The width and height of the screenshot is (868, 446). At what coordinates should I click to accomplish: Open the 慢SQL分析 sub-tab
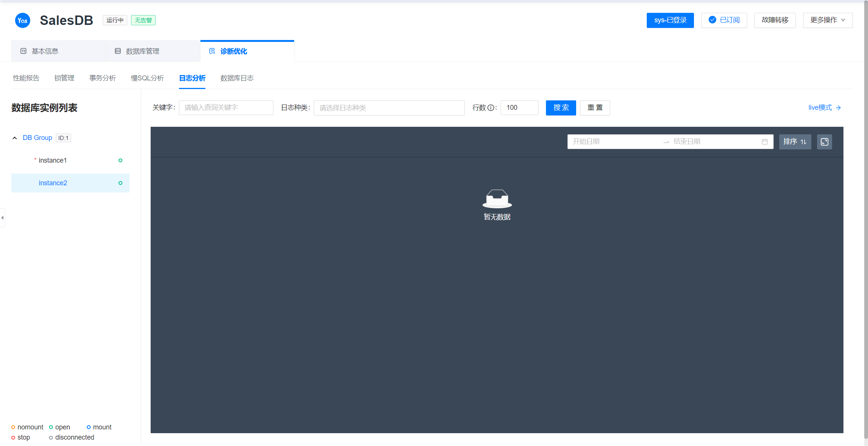[147, 78]
